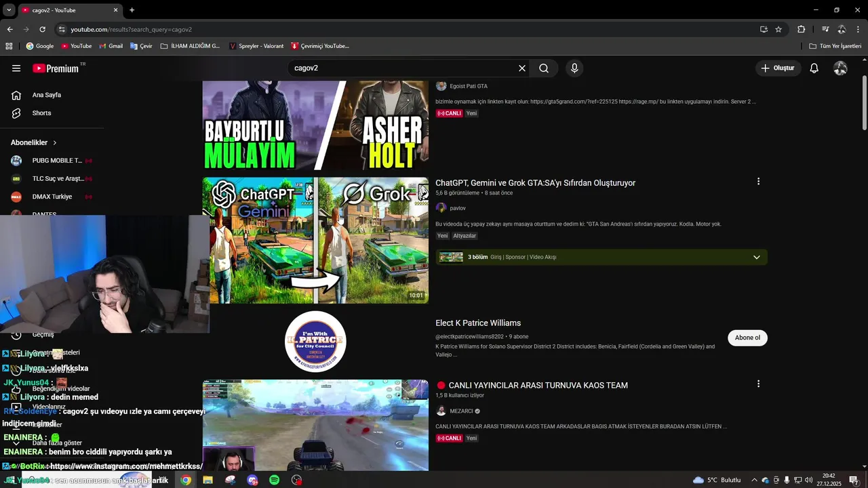Open the Bayburtlu Mülayim Asher Holt thumbnail
The width and height of the screenshot is (868, 488).
[x=315, y=125]
